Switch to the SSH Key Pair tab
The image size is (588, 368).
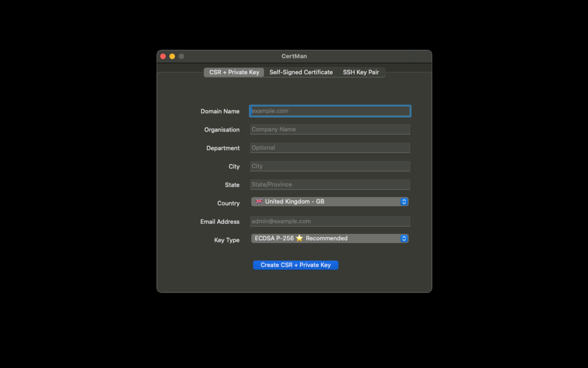(361, 72)
